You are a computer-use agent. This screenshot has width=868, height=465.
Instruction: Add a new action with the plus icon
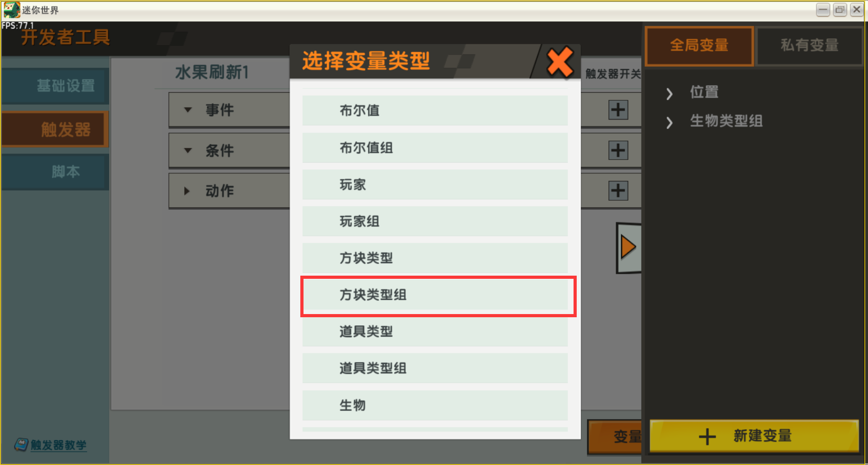(x=618, y=191)
